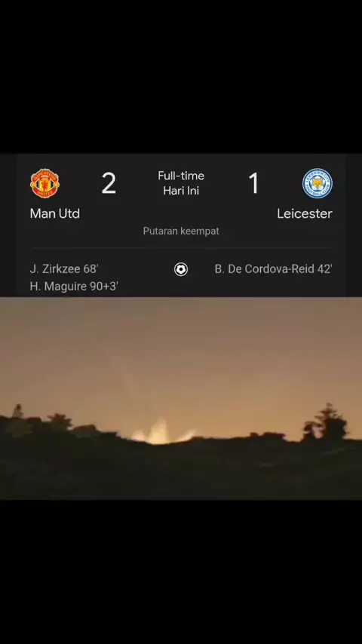Select goal scorer H. Maguire 90+3'
The image size is (362, 644).
point(74,287)
